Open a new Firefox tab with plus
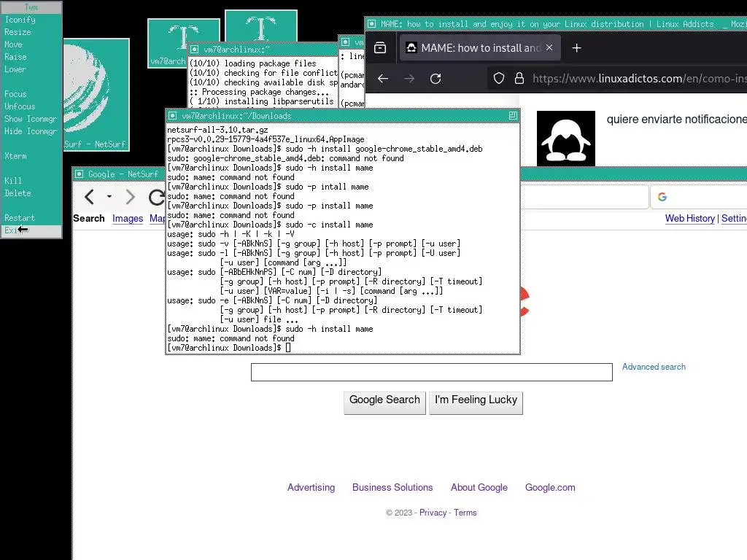The image size is (747, 560). click(576, 47)
